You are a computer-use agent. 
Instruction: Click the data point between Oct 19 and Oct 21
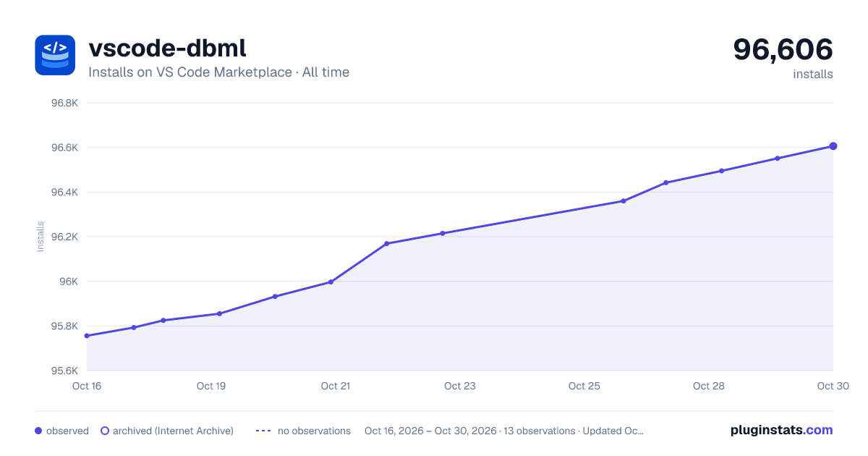(275, 296)
